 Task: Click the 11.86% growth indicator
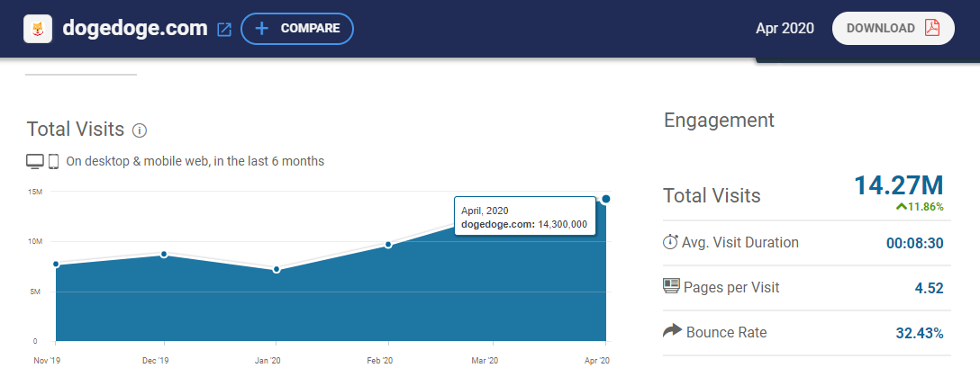(x=919, y=207)
